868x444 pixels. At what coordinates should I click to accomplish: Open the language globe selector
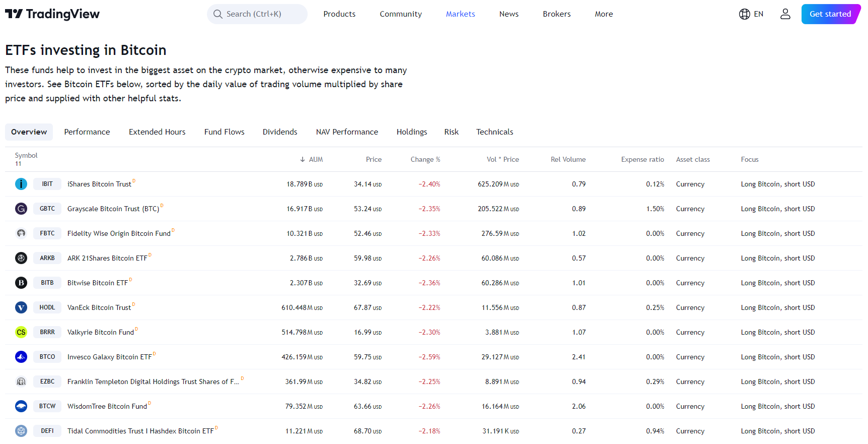click(751, 14)
